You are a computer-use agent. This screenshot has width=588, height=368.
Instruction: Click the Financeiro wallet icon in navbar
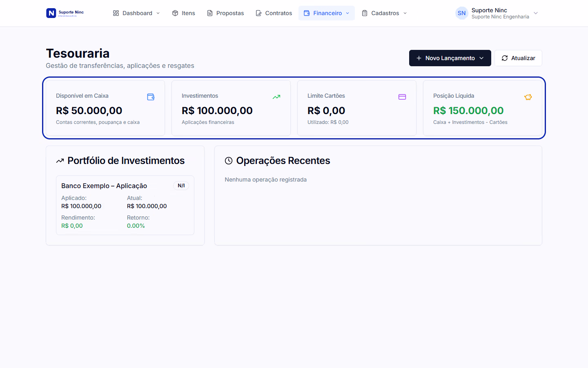coord(307,13)
